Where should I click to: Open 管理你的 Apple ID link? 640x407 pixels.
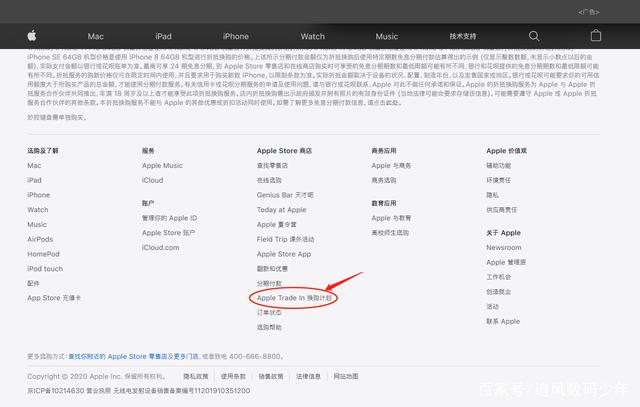(169, 218)
